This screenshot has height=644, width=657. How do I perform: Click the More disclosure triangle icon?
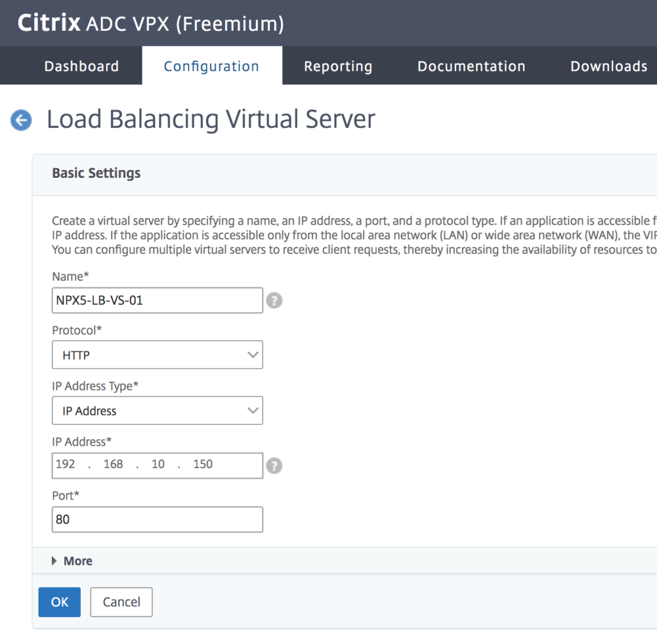click(55, 561)
